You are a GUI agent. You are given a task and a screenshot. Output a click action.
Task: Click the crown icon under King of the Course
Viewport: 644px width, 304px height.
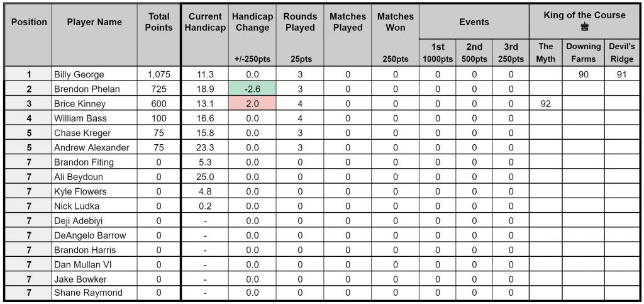[584, 27]
